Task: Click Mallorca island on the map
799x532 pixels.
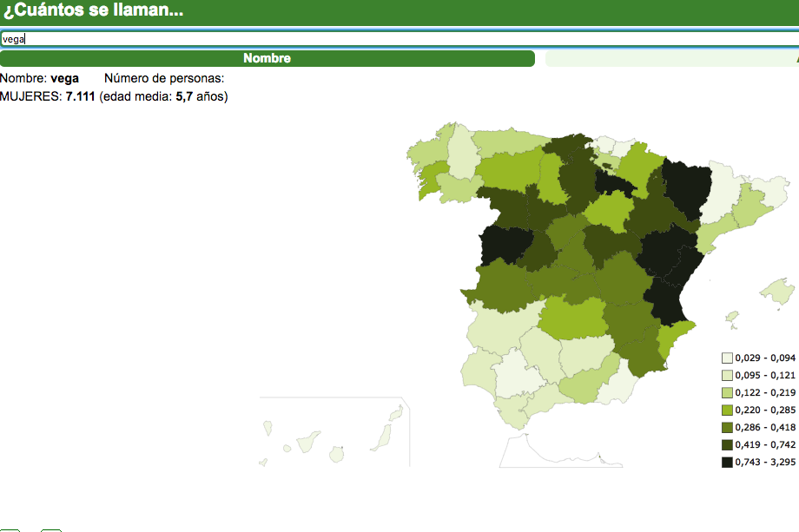Action: (779, 292)
